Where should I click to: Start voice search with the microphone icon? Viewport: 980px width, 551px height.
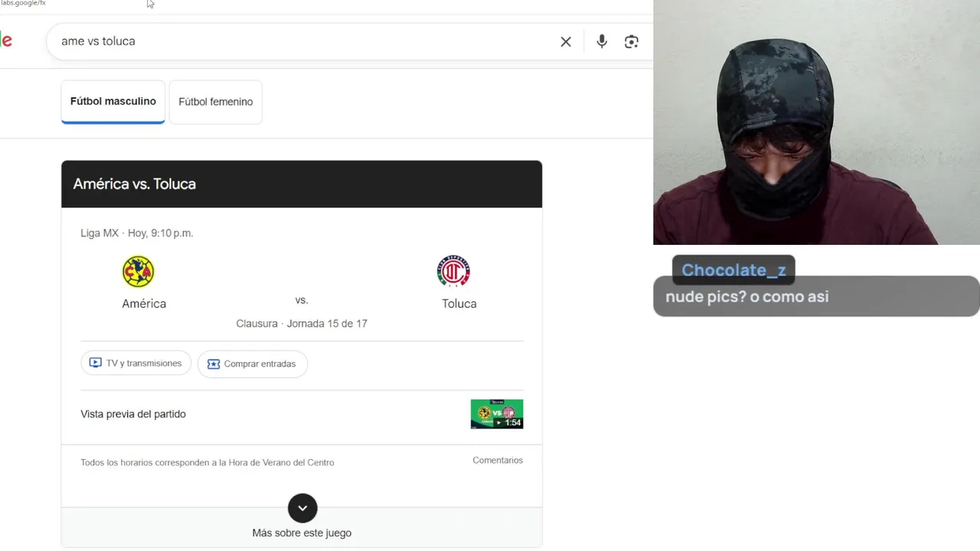click(x=602, y=41)
